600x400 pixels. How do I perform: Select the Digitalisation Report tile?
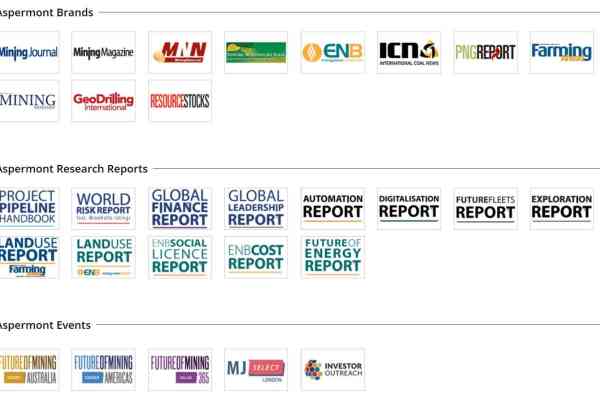click(x=409, y=208)
